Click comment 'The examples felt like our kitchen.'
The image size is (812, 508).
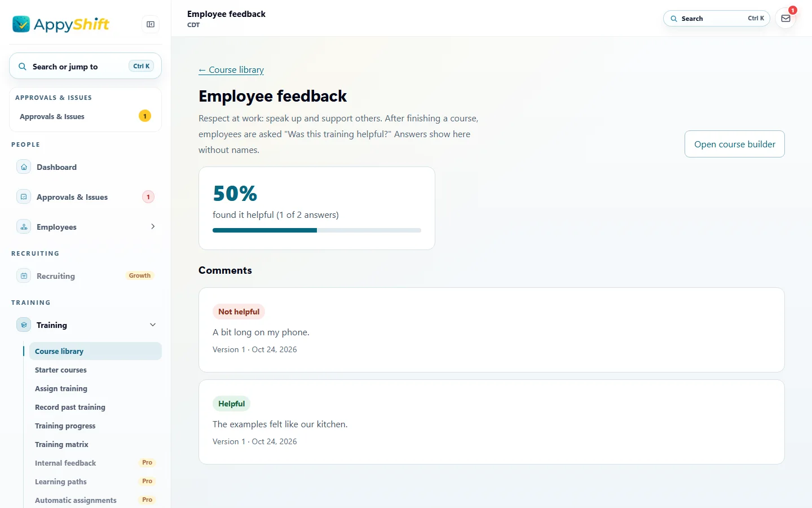pyautogui.click(x=280, y=424)
